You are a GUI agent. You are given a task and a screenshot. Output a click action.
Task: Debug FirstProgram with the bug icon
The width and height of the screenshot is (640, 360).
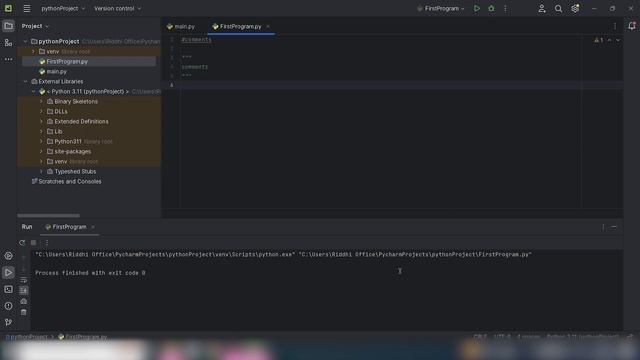point(491,9)
